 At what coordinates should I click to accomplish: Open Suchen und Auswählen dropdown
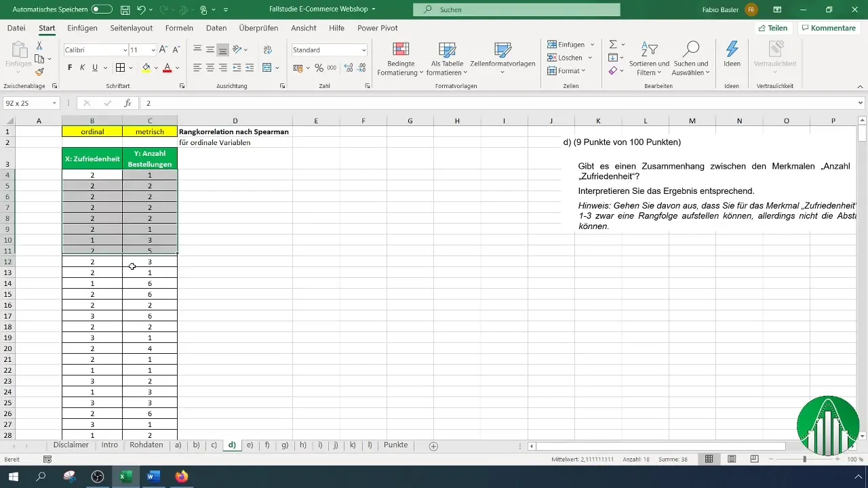[x=690, y=60]
